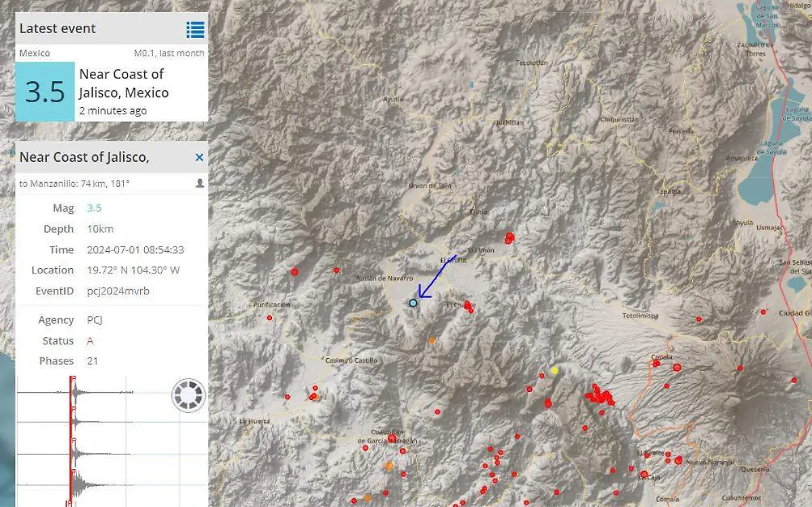This screenshot has width=812, height=507.
Task: Open the latest event title Near Coast of Jalisco, Mexico
Action: point(123,83)
